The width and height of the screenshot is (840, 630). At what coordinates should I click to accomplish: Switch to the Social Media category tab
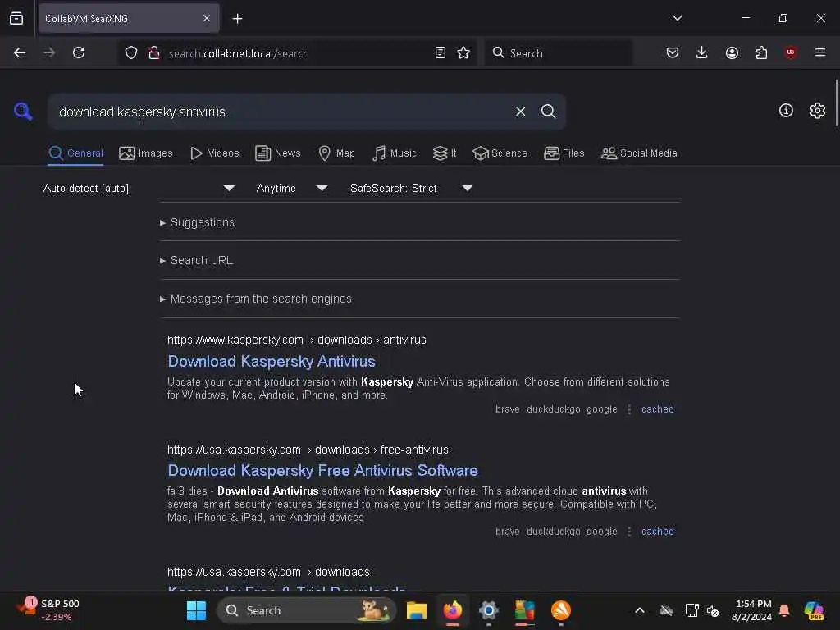point(639,153)
